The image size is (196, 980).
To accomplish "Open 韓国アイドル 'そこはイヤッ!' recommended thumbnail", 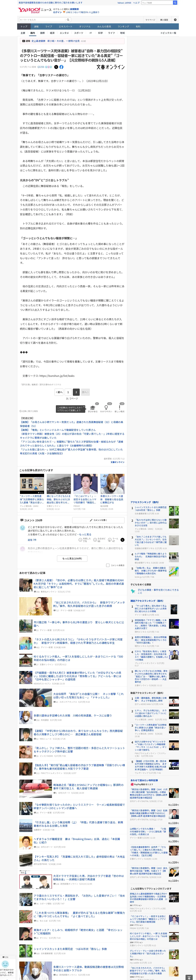I will [85, 484].
